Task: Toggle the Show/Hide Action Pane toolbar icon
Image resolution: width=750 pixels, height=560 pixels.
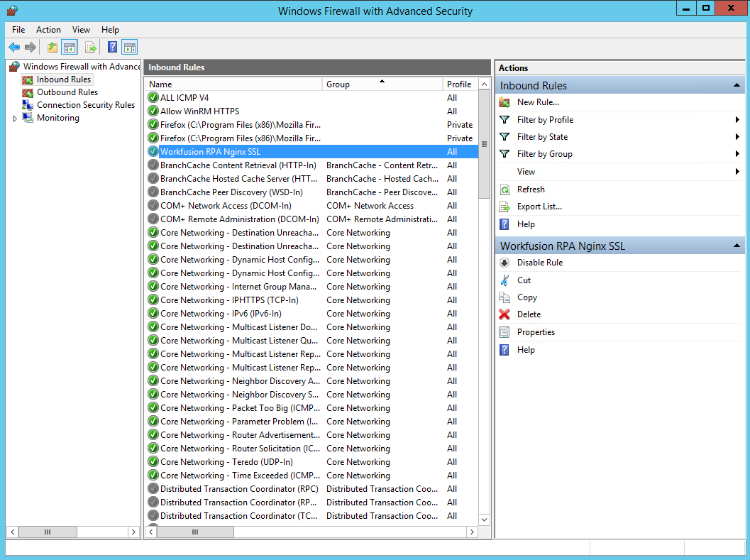Action: click(130, 48)
